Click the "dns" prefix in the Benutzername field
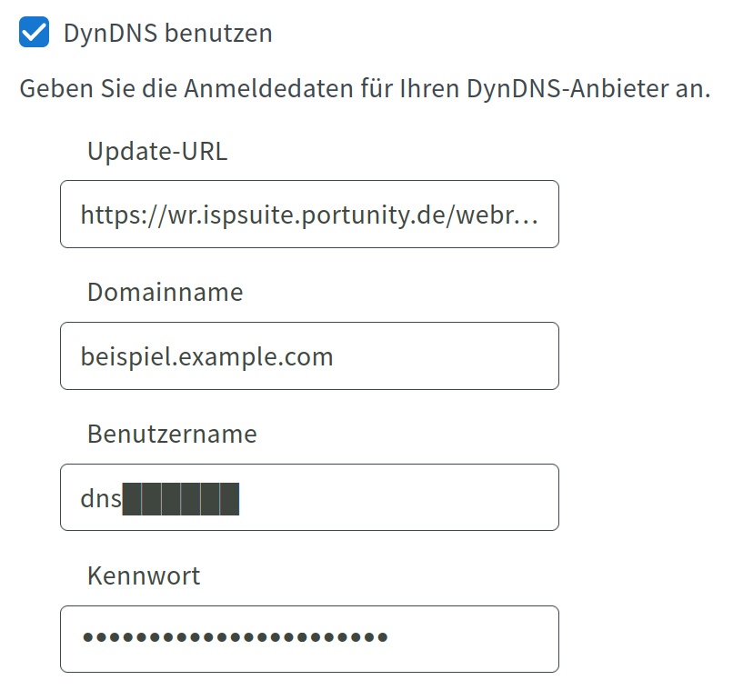Image resolution: width=733 pixels, height=700 pixels. click(100, 498)
